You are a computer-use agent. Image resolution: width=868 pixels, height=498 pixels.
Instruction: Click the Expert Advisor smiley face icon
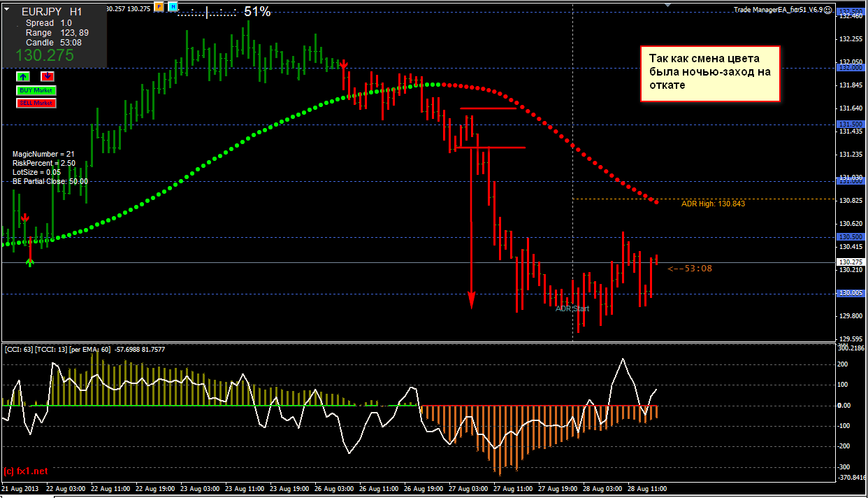pos(829,9)
